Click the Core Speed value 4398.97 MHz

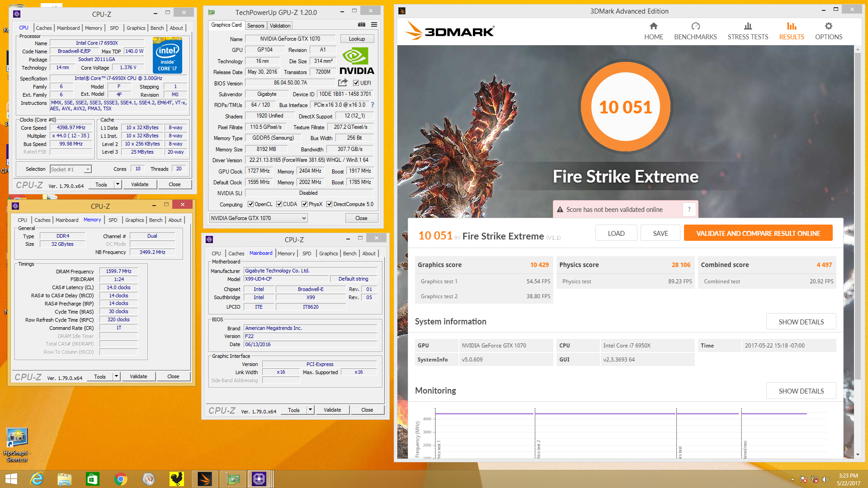pos(71,128)
